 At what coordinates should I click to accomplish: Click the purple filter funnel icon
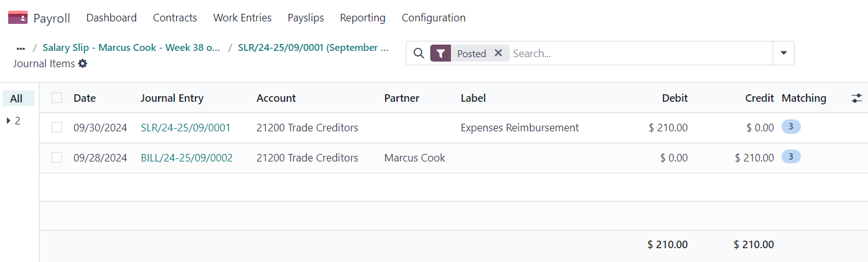coord(441,53)
